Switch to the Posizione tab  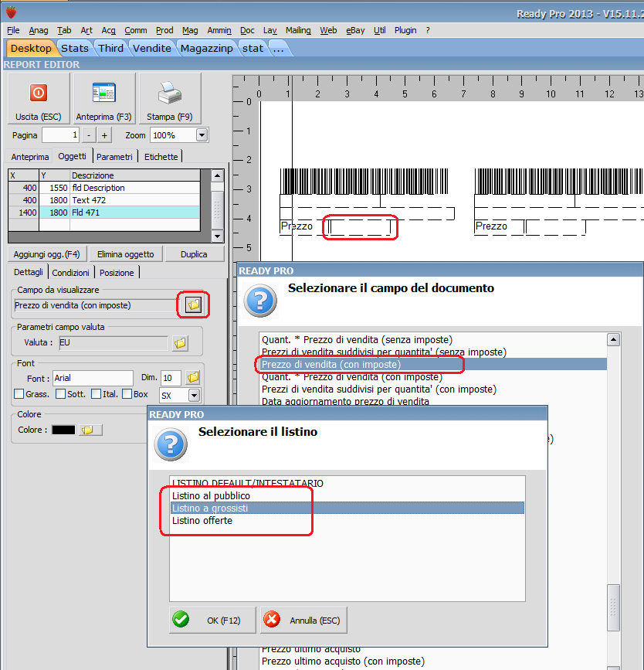[117, 273]
